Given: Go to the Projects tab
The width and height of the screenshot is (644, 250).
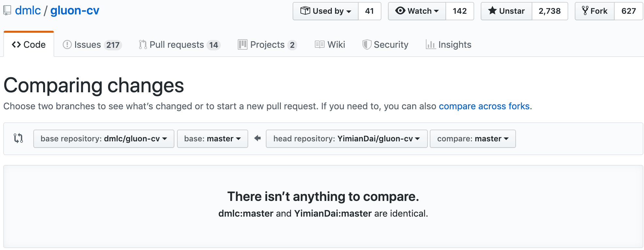Looking at the screenshot, I should pyautogui.click(x=267, y=45).
